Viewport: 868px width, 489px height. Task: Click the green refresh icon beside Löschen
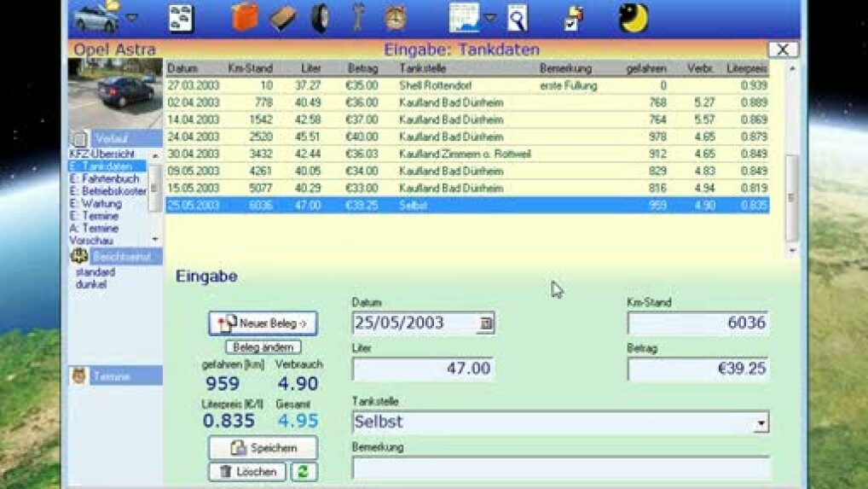[x=304, y=471]
